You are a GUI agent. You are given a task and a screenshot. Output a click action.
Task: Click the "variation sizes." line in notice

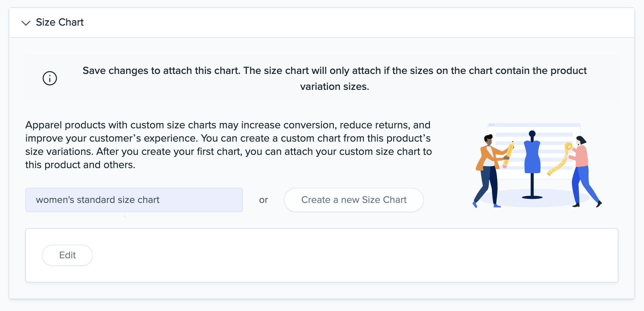[335, 87]
